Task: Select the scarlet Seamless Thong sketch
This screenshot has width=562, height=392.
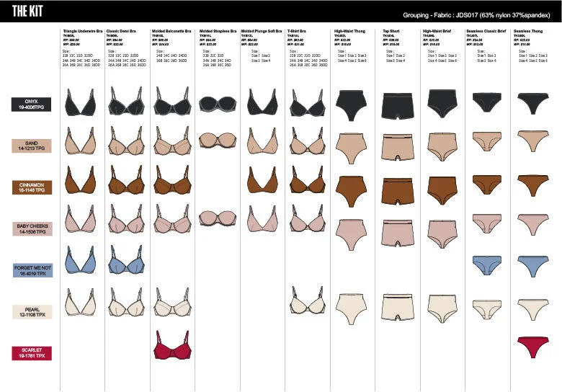Action: click(533, 347)
